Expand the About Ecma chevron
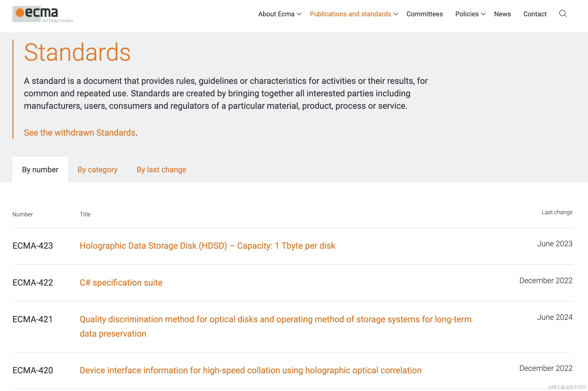 tap(299, 14)
